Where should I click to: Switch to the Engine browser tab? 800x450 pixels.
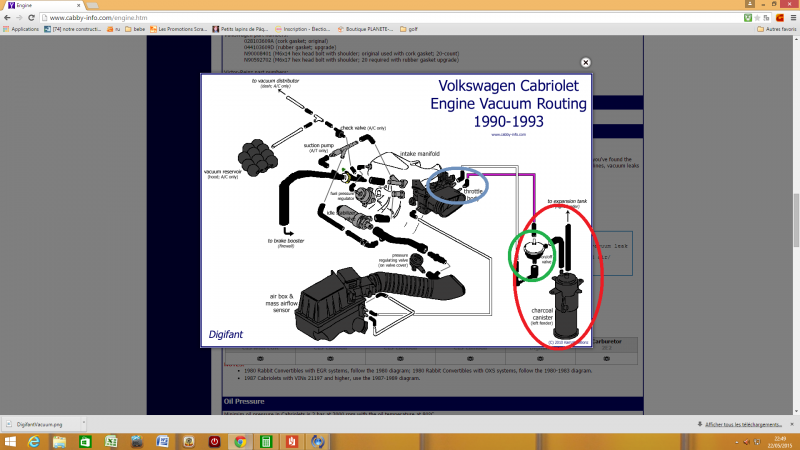(x=43, y=5)
